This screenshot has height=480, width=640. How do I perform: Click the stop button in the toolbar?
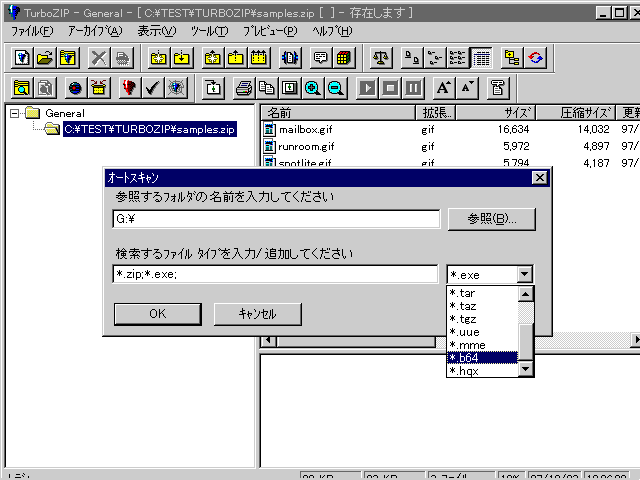390,88
